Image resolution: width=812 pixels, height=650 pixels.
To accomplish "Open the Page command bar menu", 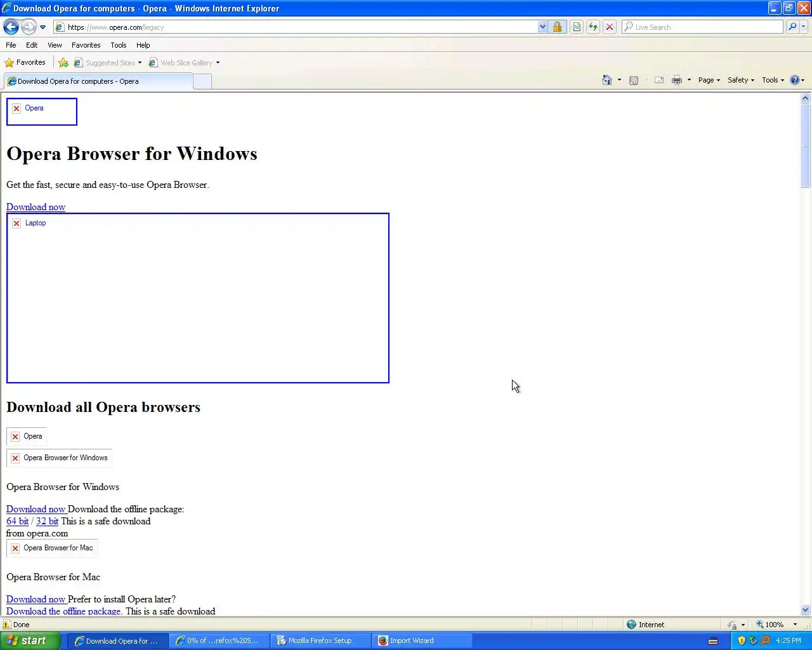I will [709, 80].
